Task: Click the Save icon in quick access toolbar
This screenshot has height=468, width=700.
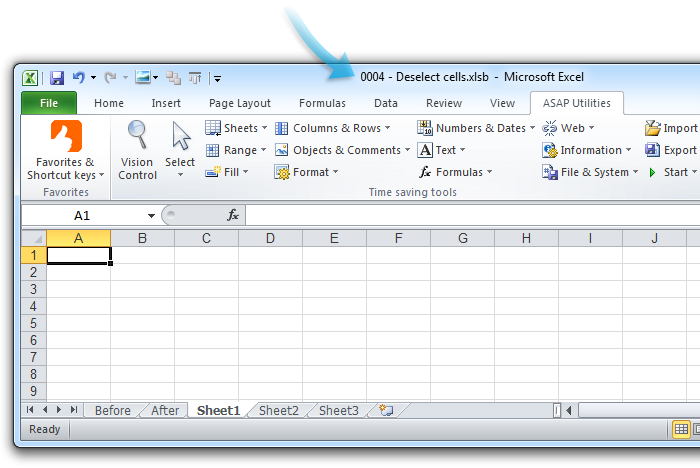Action: point(57,77)
